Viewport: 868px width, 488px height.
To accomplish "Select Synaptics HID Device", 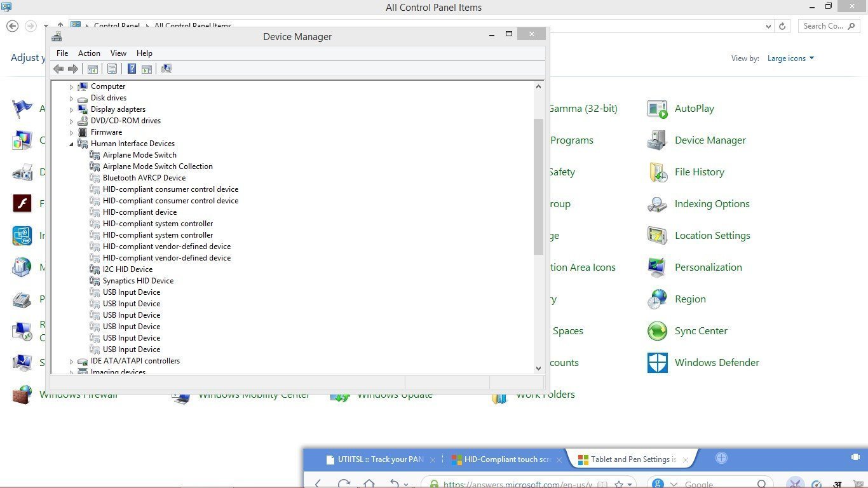I will coord(138,281).
